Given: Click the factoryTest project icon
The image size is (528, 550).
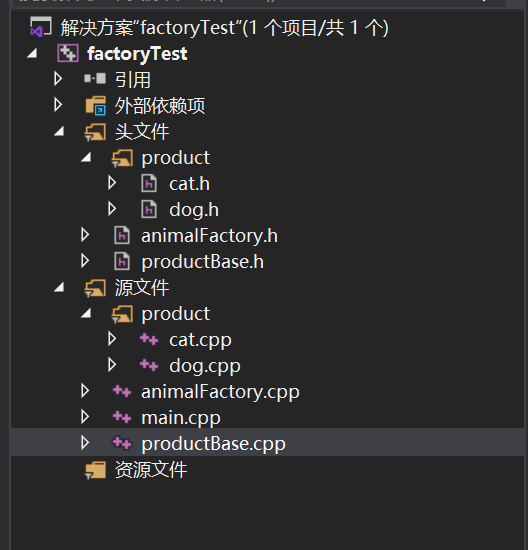Looking at the screenshot, I should [x=68, y=54].
